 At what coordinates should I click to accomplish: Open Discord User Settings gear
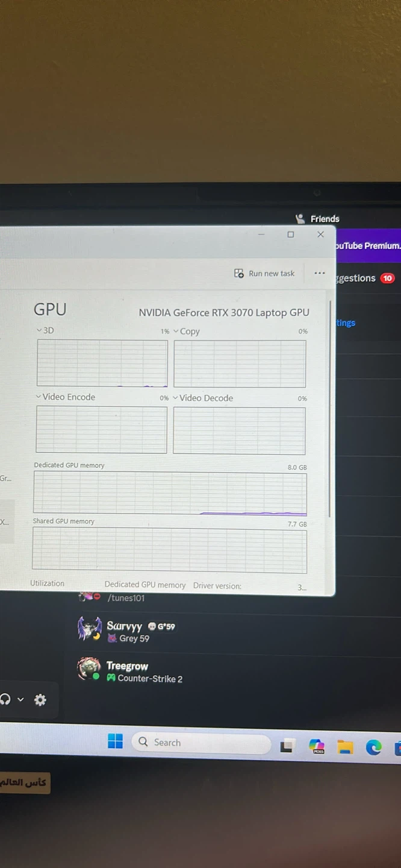(40, 700)
